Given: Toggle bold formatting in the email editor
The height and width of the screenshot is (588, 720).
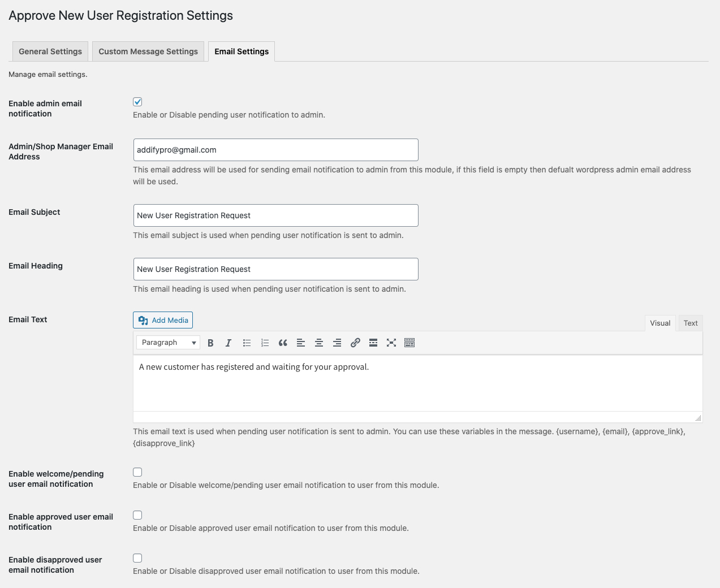Looking at the screenshot, I should [210, 343].
